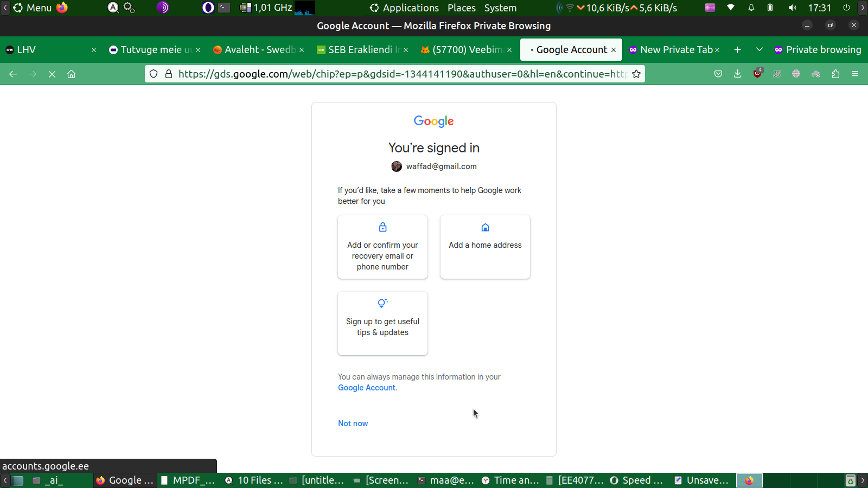
Task: Open the volume control in the panel
Action: click(x=793, y=8)
